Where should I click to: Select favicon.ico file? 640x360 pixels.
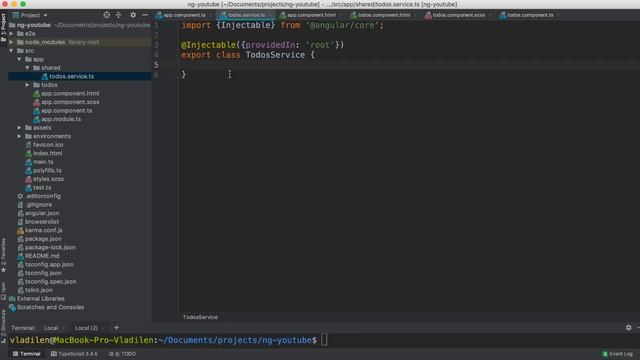pyautogui.click(x=48, y=145)
